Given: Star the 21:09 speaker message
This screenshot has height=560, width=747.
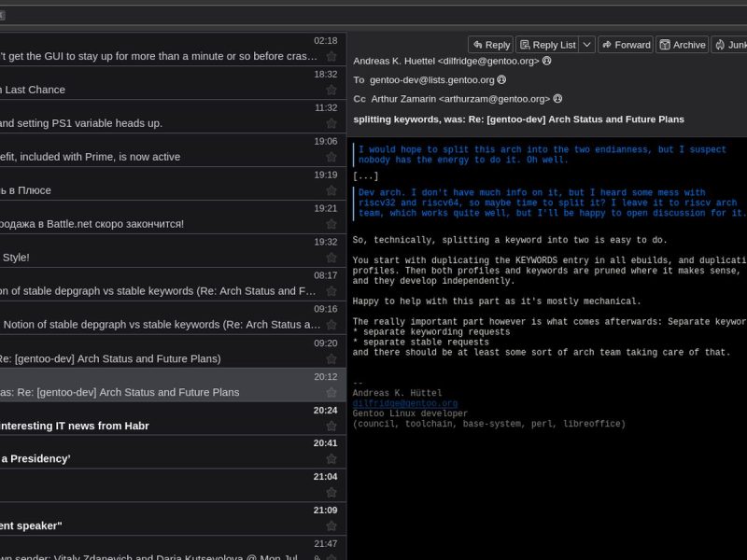Looking at the screenshot, I should [331, 526].
